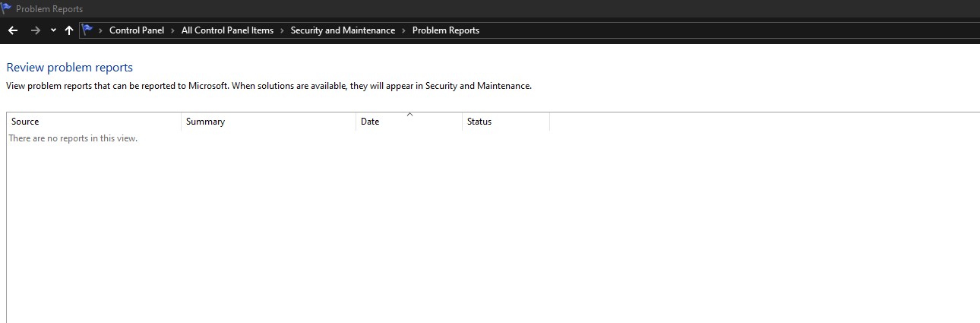The image size is (980, 323).
Task: Click the Problem Reports flag icon in title bar
Action: [x=7, y=8]
